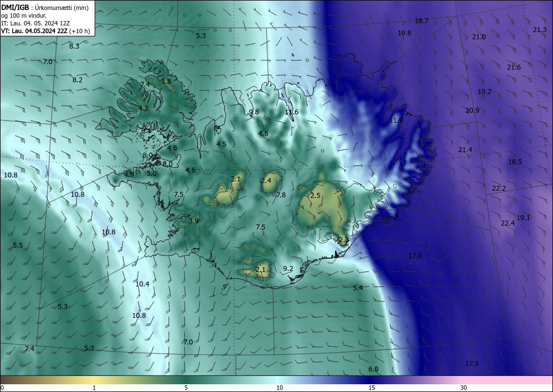553x392 pixels.
Task: Click the 21.3 value label
Action: 540,30
